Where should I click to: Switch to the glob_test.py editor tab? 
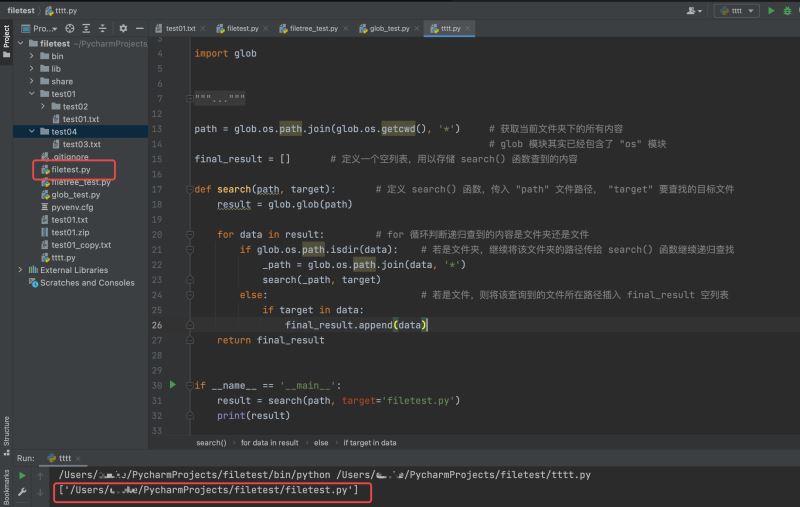coord(389,29)
